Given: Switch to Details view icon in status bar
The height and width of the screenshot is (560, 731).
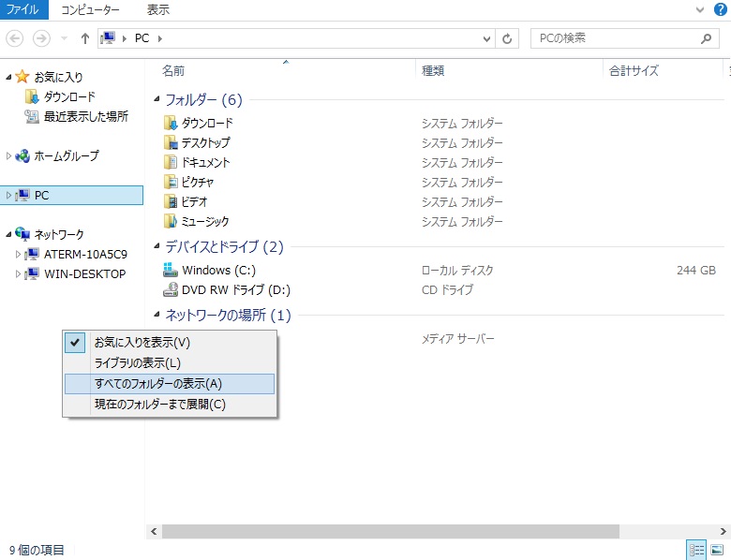Looking at the screenshot, I should 696,551.
